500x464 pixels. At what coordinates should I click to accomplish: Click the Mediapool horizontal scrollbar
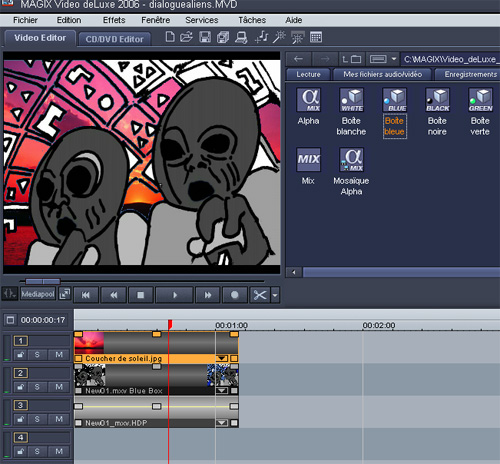[x=401, y=272]
